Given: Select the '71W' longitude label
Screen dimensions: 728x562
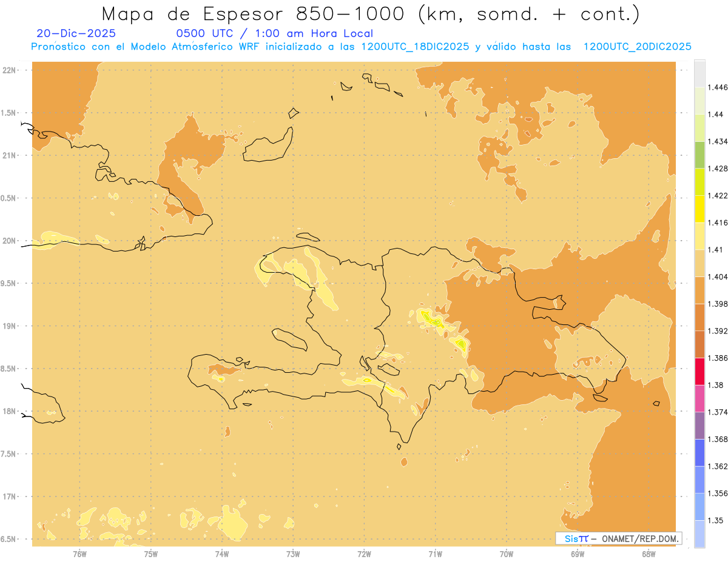Looking at the screenshot, I should point(435,554).
